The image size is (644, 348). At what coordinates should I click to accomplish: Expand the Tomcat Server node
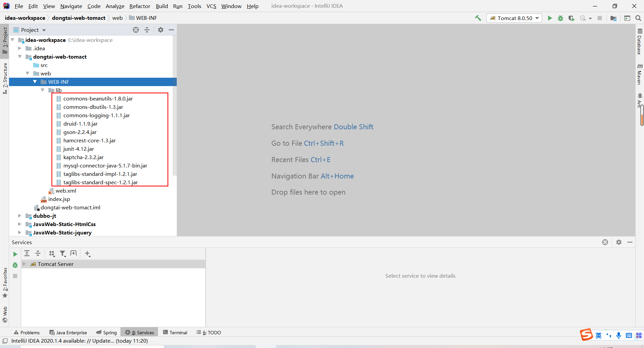point(24,264)
